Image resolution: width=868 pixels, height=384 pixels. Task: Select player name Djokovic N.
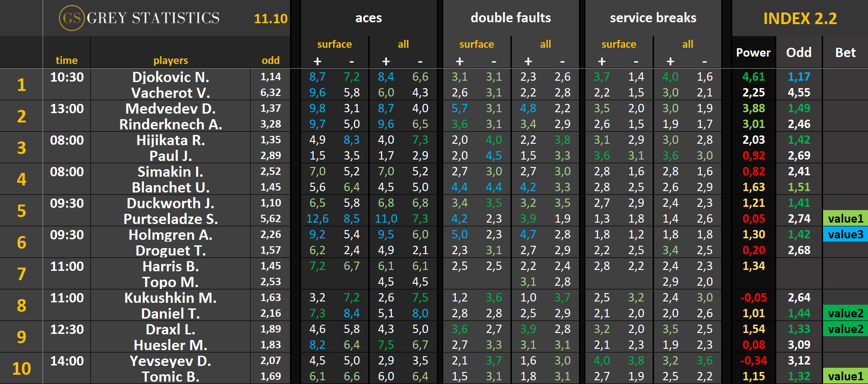point(170,77)
